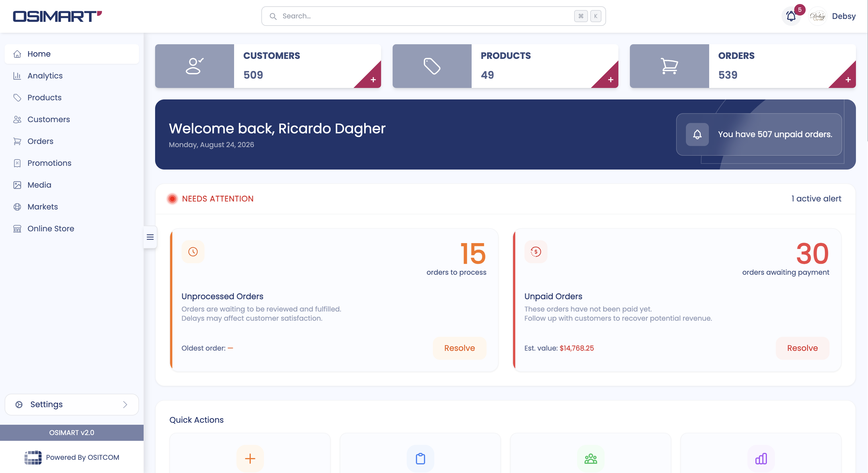The image size is (868, 473).
Task: Click the Customers card user icon
Action: 194,66
